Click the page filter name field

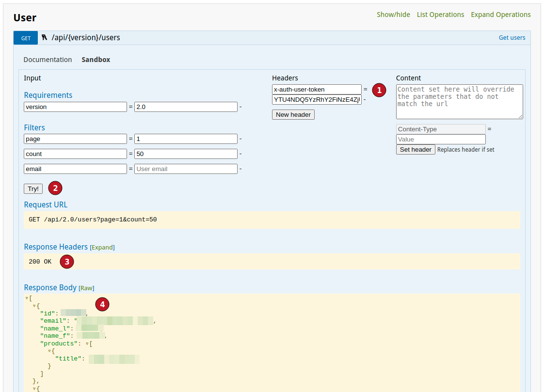point(75,139)
